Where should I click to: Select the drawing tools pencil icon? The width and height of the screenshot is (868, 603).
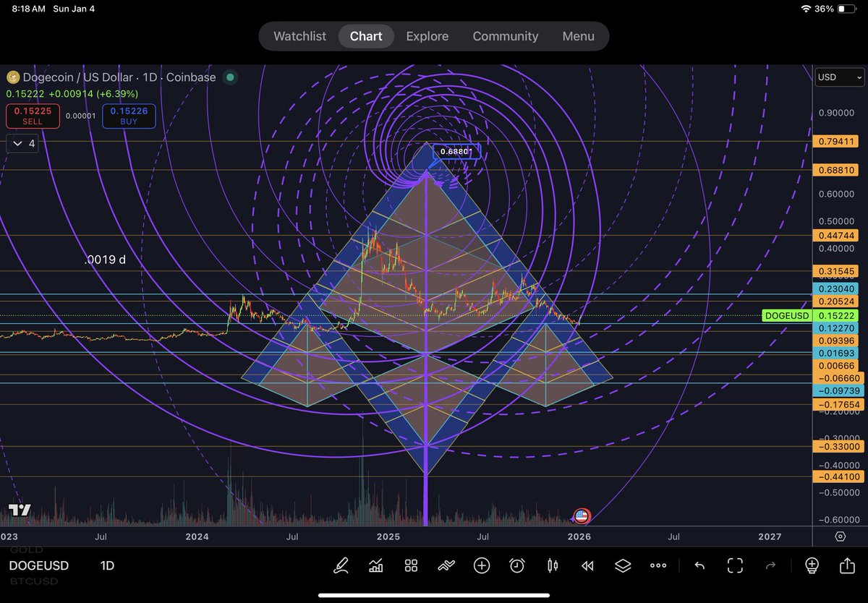(x=340, y=565)
